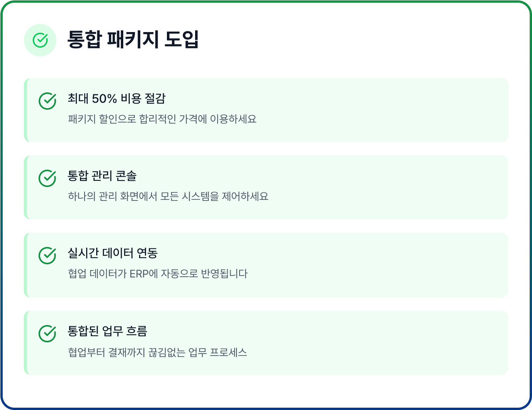Click the 통합된 업무 흐름 title

click(x=107, y=331)
